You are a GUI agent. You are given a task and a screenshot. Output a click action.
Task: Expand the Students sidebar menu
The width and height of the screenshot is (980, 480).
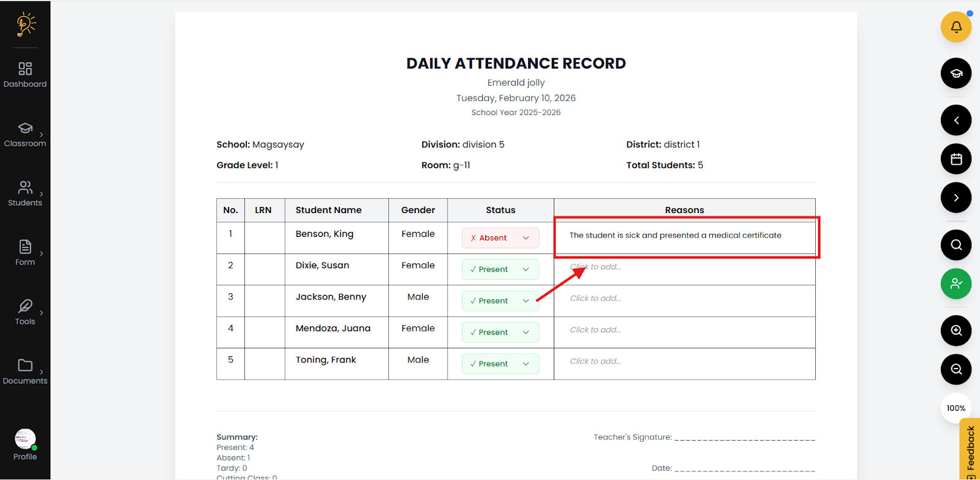coord(25,193)
